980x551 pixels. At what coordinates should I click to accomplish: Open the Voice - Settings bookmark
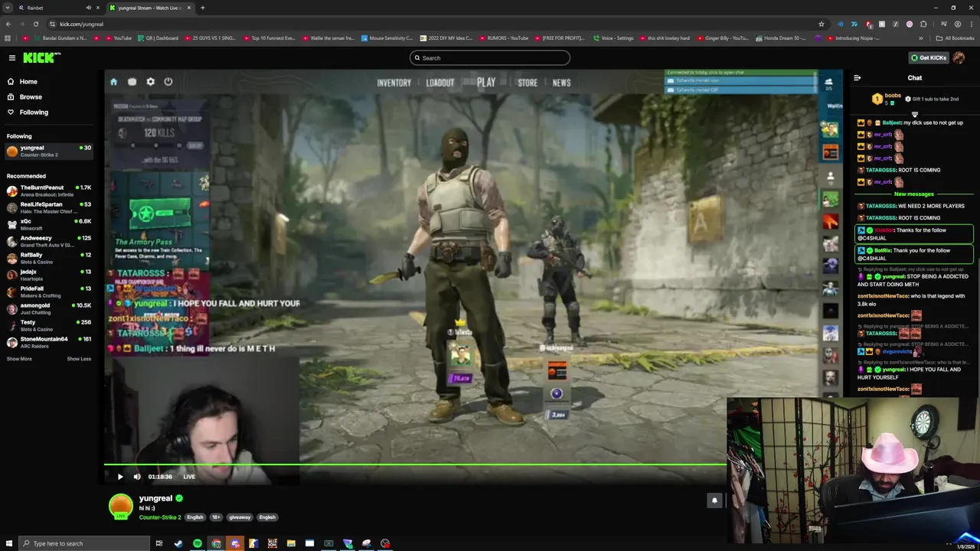tap(613, 38)
